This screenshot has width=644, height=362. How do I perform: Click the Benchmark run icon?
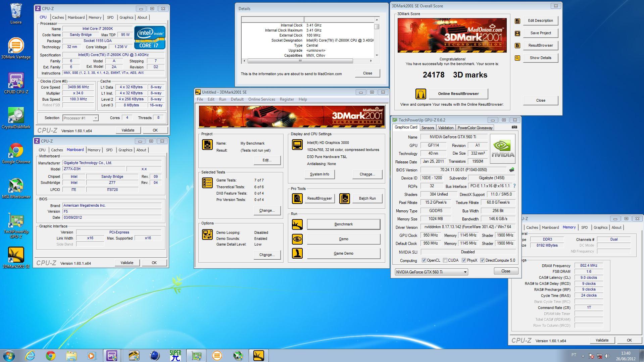297,224
